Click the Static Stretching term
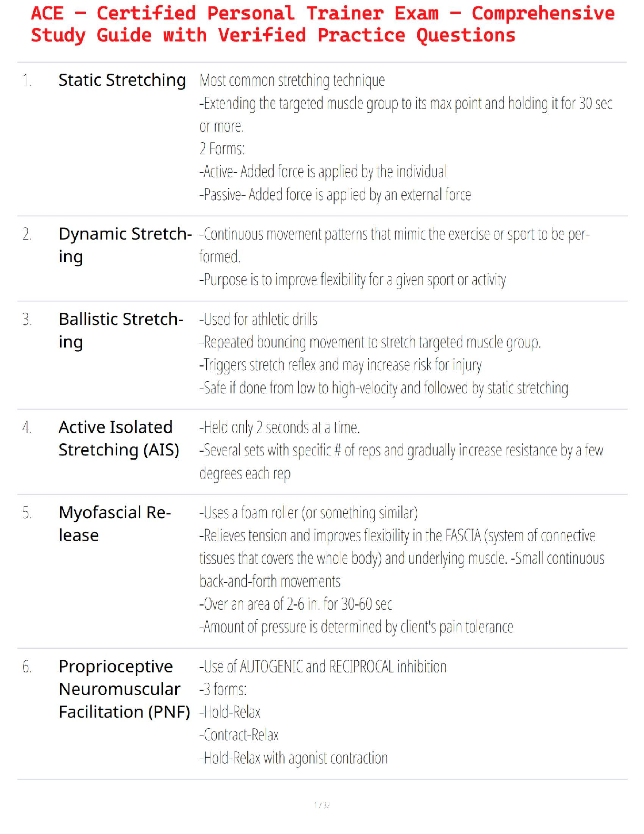644x834 pixels. (x=122, y=80)
